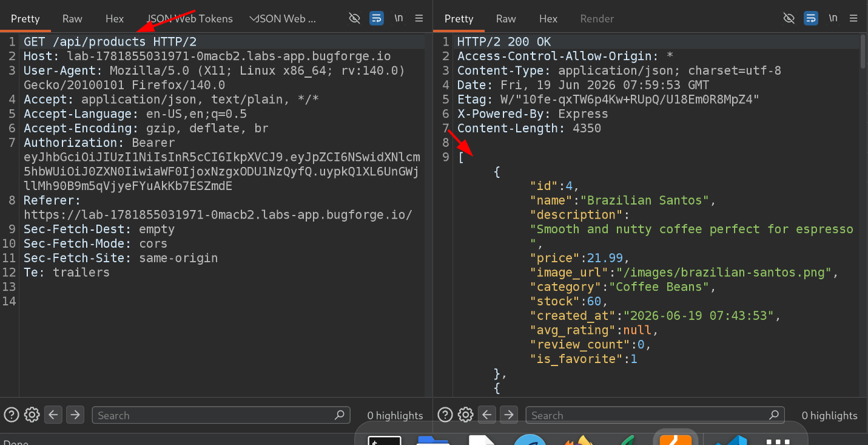This screenshot has height=445, width=868.
Task: Launch Firefox from the dock
Action: pos(578,441)
